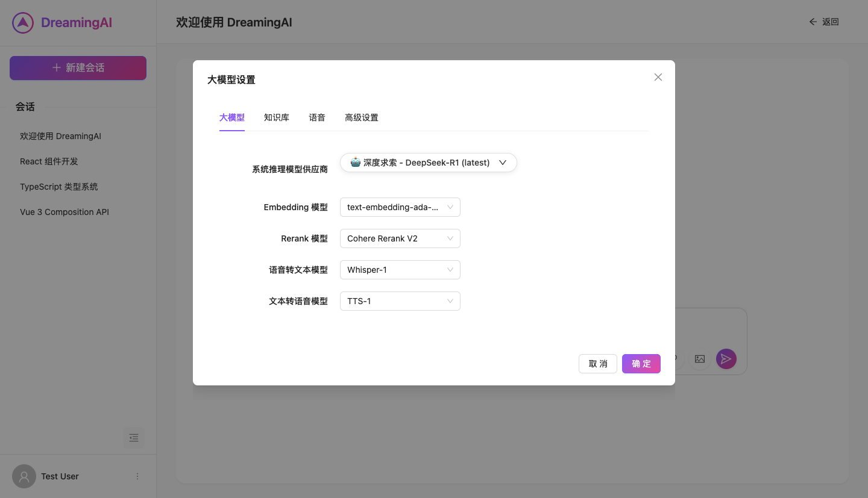Open the Rerank 模型 dropdown

(400, 238)
